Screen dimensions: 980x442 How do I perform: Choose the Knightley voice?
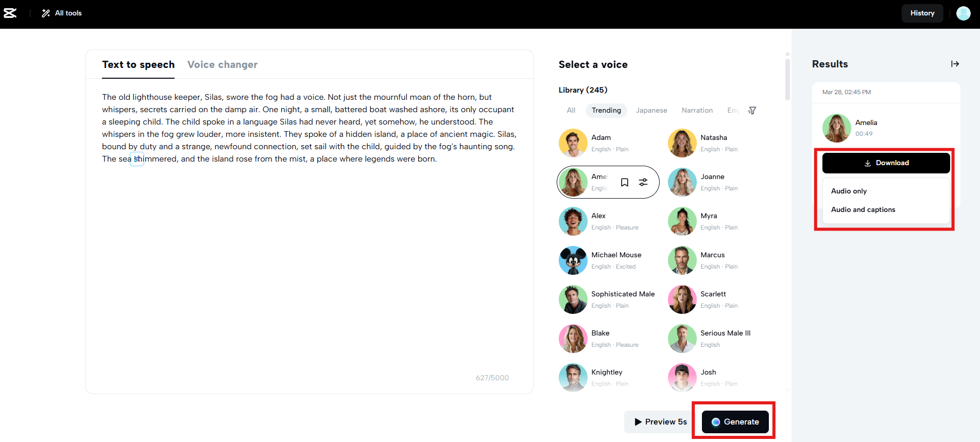(x=608, y=378)
